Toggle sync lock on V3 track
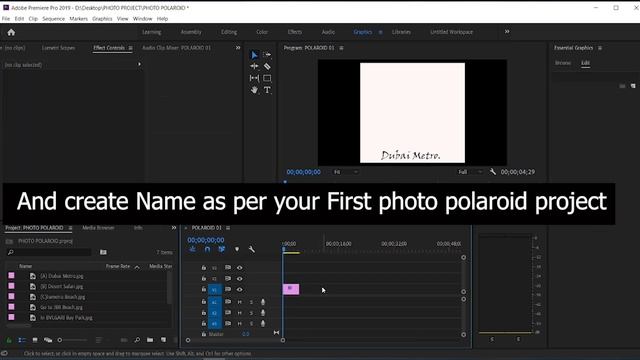 point(228,268)
